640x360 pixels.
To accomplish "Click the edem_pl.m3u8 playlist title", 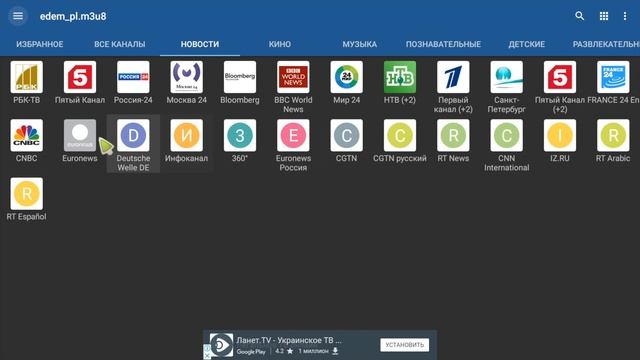I will pos(73,16).
